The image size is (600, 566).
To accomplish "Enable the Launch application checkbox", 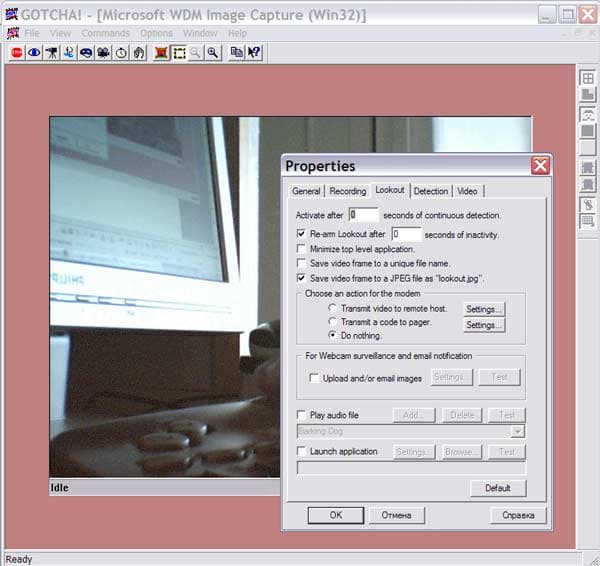I will tap(302, 451).
